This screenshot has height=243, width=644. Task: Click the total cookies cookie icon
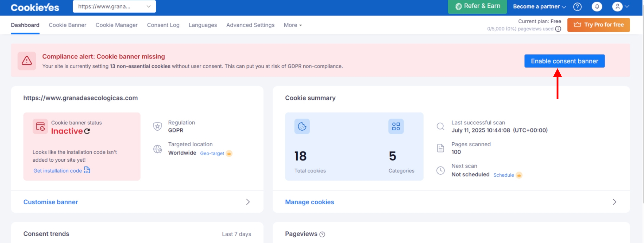[302, 126]
